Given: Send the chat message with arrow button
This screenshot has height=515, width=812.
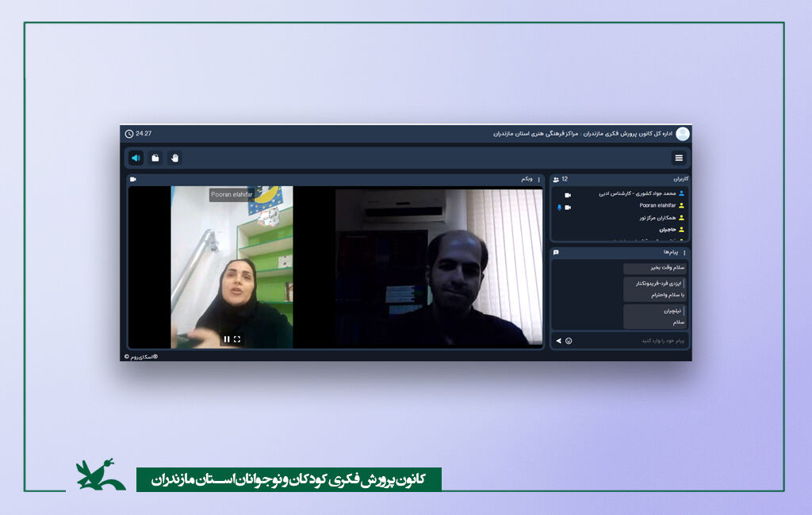Looking at the screenshot, I should (x=558, y=341).
